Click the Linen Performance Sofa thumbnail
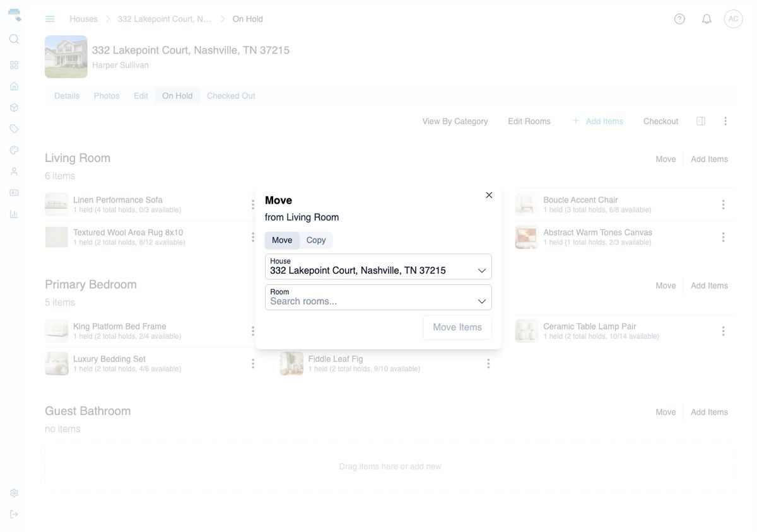This screenshot has height=532, width=757. point(57,205)
